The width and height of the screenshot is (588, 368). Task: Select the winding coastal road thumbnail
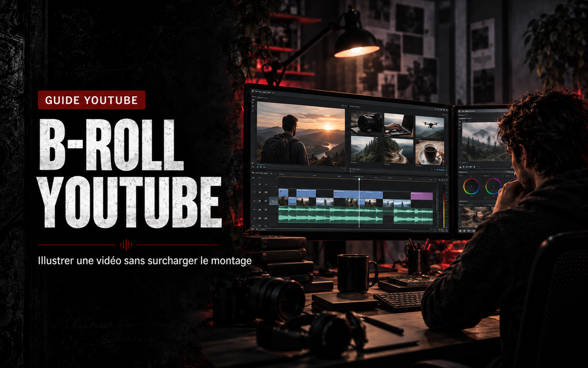[x=398, y=150]
